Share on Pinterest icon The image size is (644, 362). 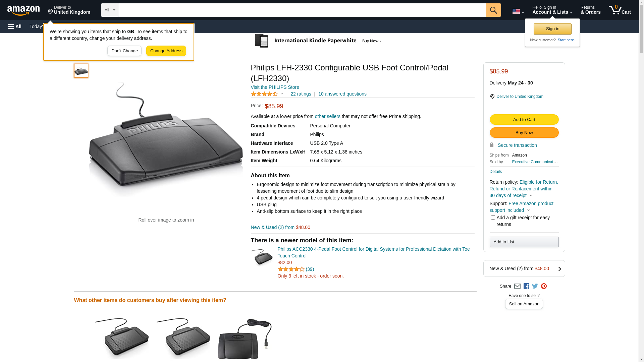tap(544, 286)
